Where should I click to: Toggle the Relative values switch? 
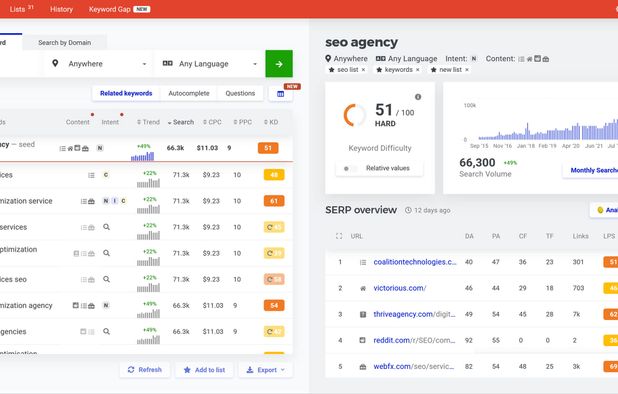349,168
